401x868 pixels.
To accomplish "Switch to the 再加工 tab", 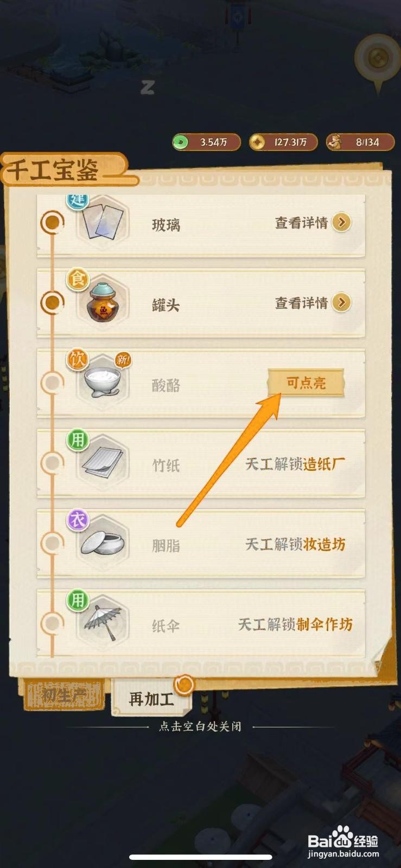I will pyautogui.click(x=151, y=698).
